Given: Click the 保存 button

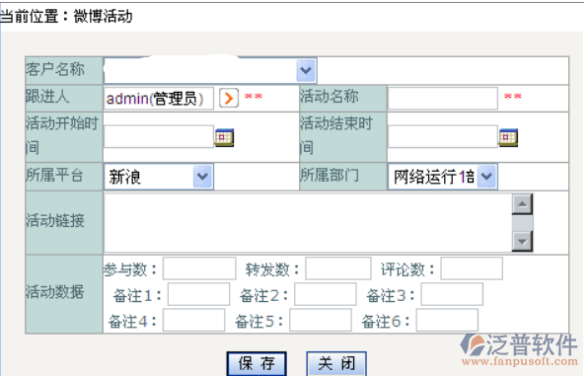Looking at the screenshot, I should click(x=257, y=363).
